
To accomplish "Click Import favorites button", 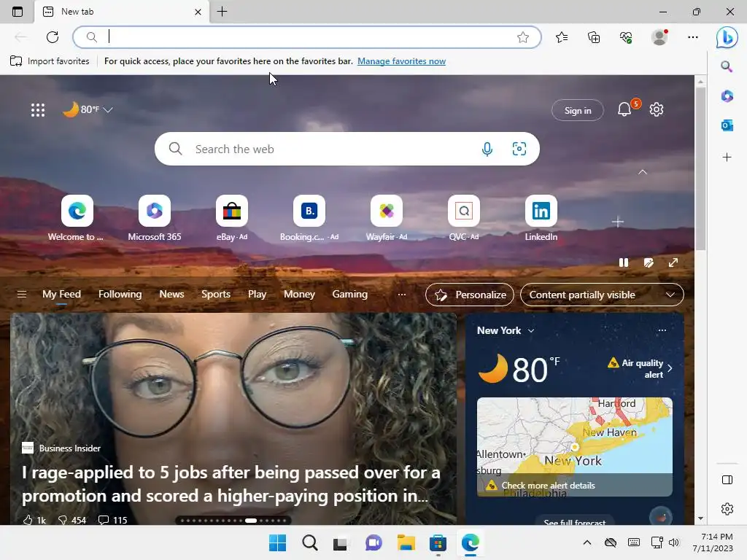I will (x=50, y=61).
